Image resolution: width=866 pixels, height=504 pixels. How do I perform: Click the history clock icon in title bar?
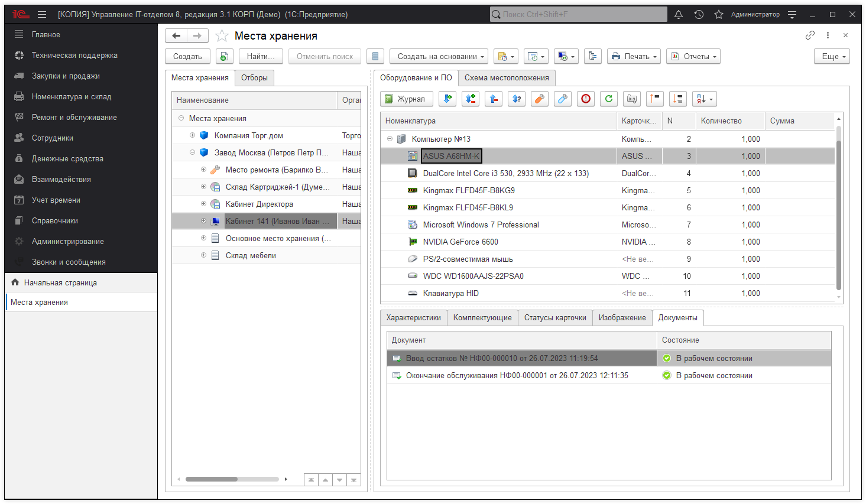point(699,14)
